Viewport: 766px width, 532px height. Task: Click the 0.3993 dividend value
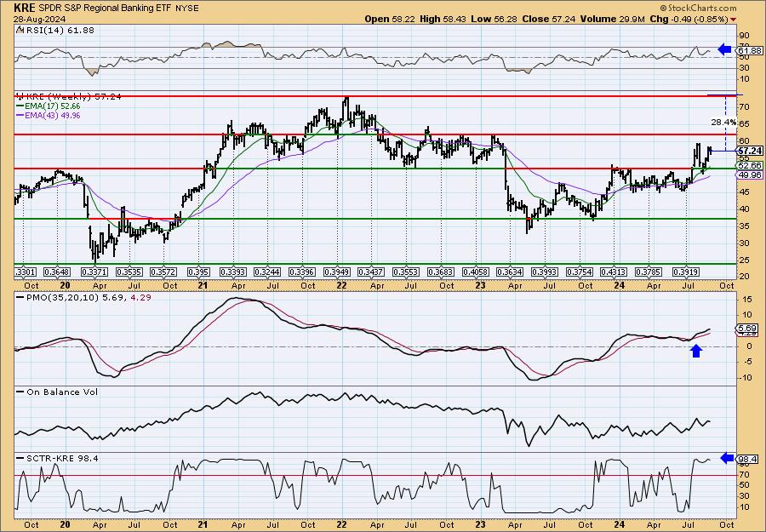[x=545, y=272]
